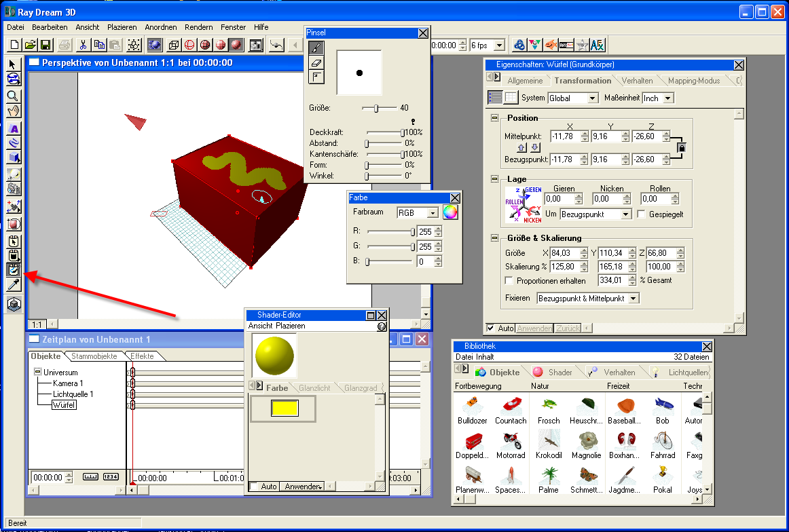Toggle Auto checkbox in Shader-Editor
This screenshot has width=789, height=532.
pos(254,487)
